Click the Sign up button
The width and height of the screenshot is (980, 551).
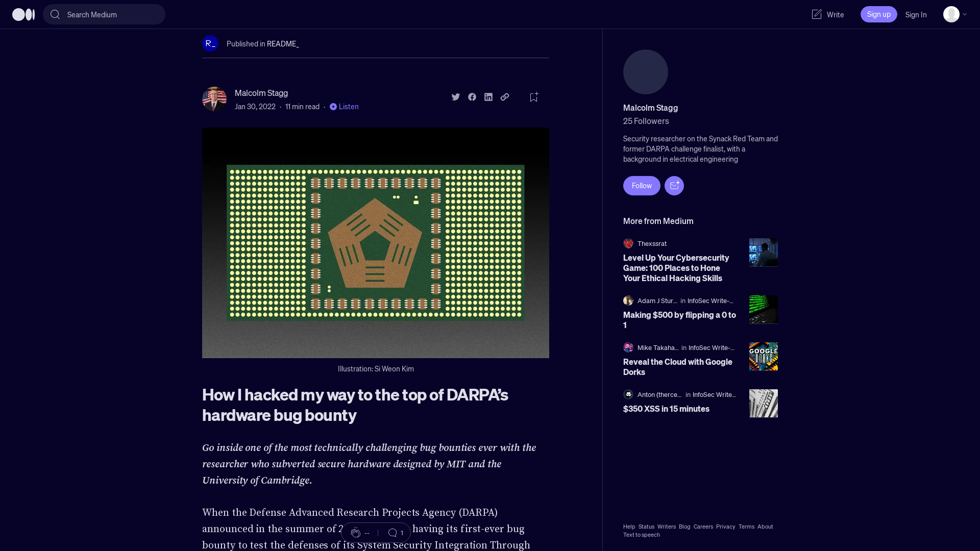point(878,14)
